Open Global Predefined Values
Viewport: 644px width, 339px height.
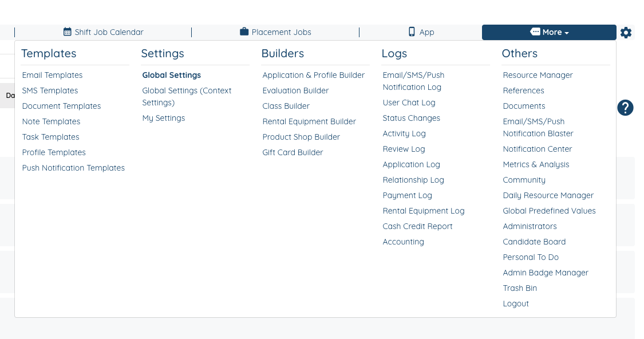pyautogui.click(x=549, y=211)
